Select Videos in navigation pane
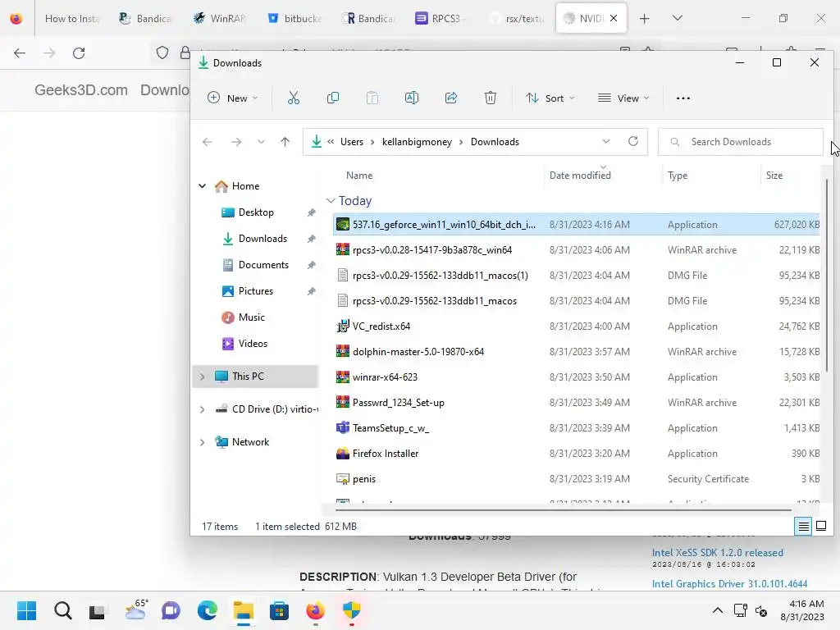Screen dimensions: 840x630 pyautogui.click(x=253, y=344)
